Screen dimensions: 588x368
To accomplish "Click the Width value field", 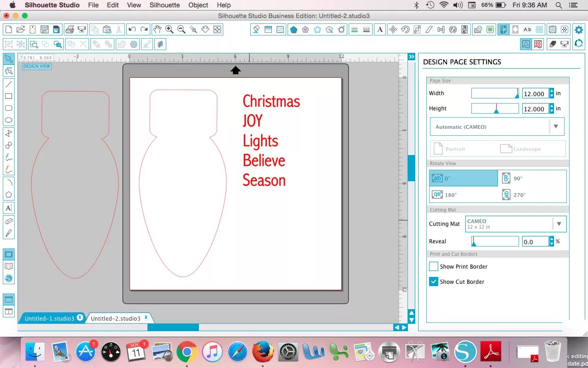I will coord(536,93).
